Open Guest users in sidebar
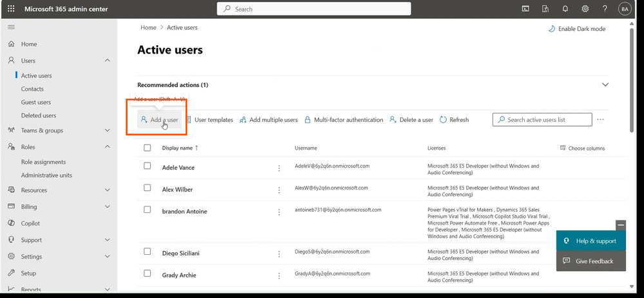Viewport: 644px width, 298px height. 35,102
